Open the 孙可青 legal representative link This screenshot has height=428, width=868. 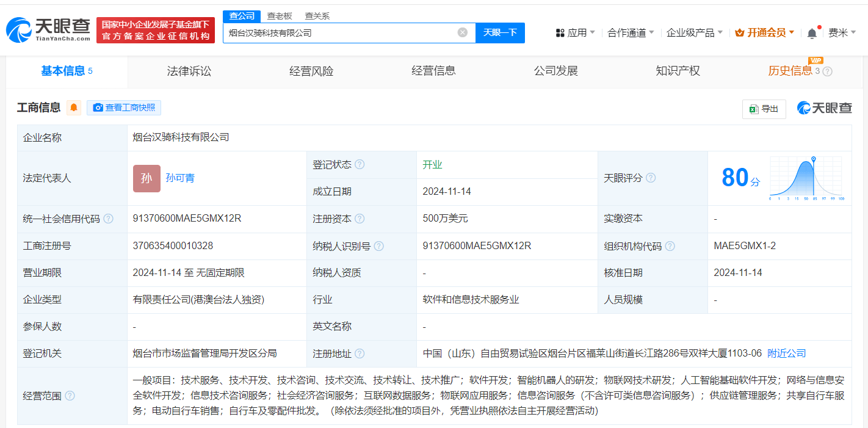[x=180, y=178]
